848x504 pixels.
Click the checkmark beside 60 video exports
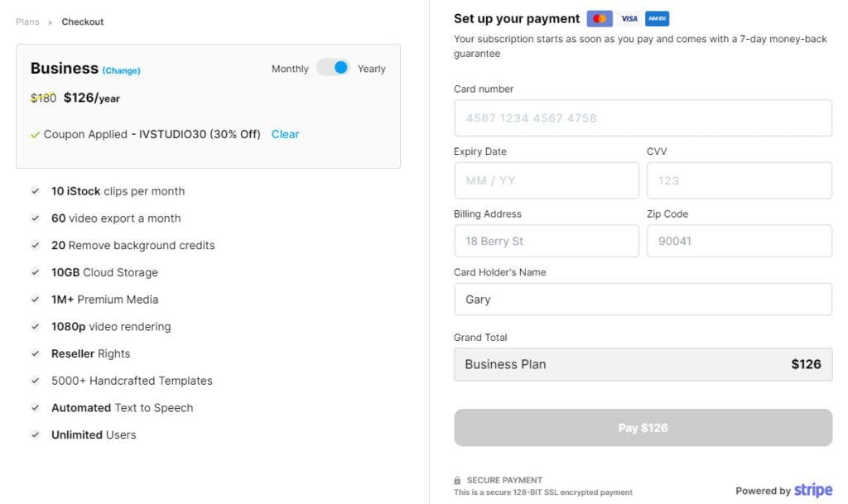pyautogui.click(x=35, y=218)
